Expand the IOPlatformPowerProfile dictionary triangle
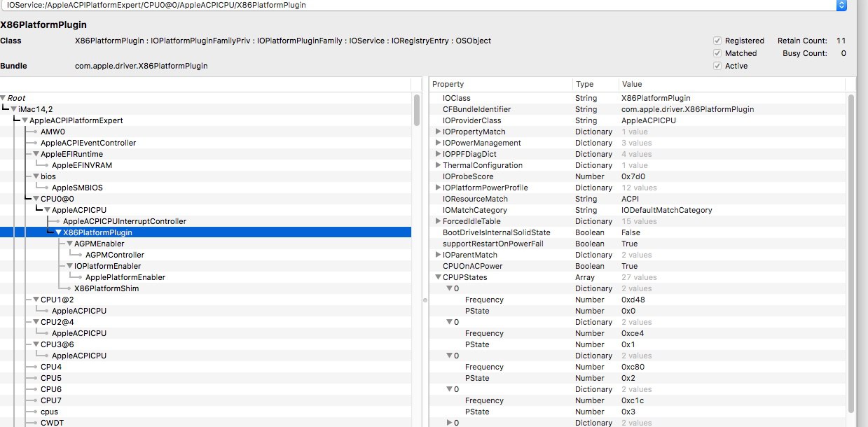The image size is (868, 427). (439, 188)
